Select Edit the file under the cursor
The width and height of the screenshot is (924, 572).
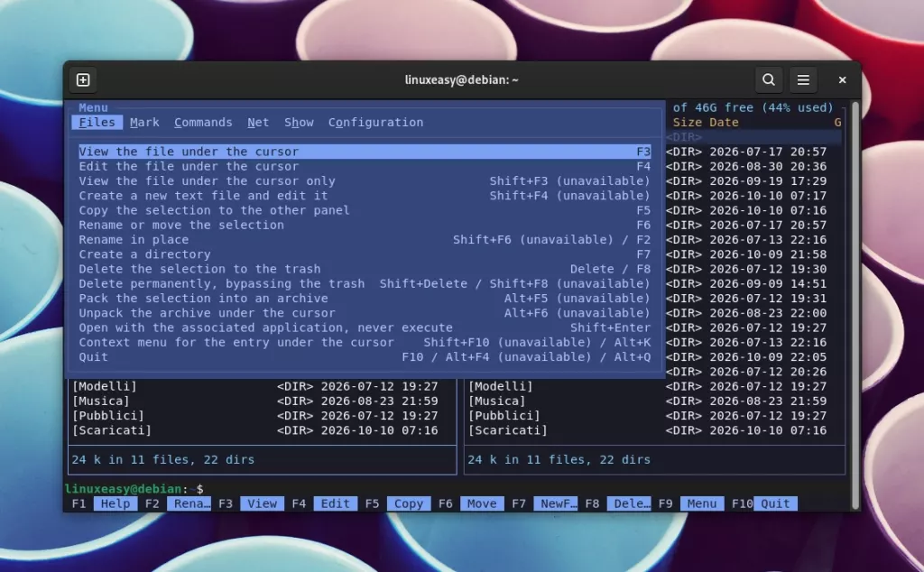365,166
